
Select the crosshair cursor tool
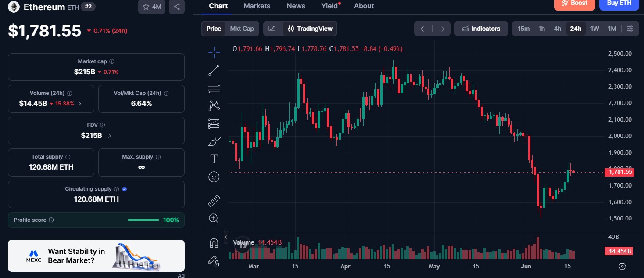click(214, 52)
